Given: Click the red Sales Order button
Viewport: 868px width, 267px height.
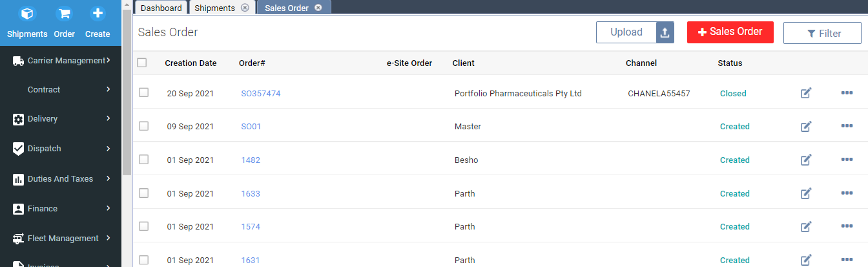Looking at the screenshot, I should tap(730, 32).
